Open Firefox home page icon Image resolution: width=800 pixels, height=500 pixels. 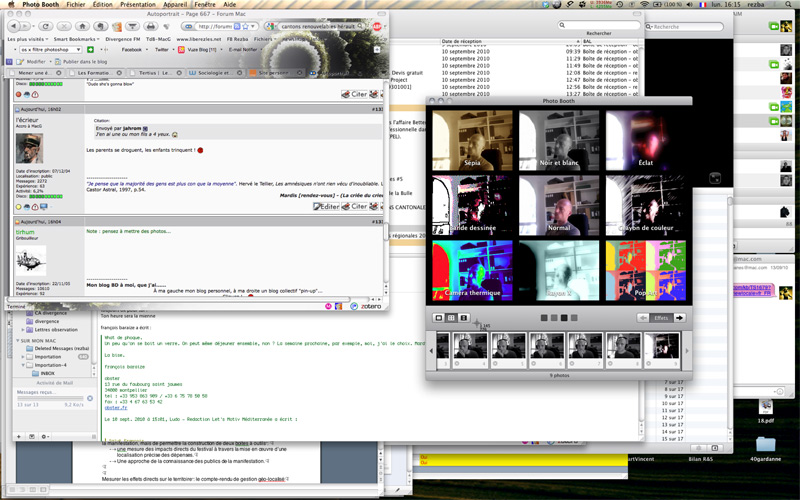82,26
